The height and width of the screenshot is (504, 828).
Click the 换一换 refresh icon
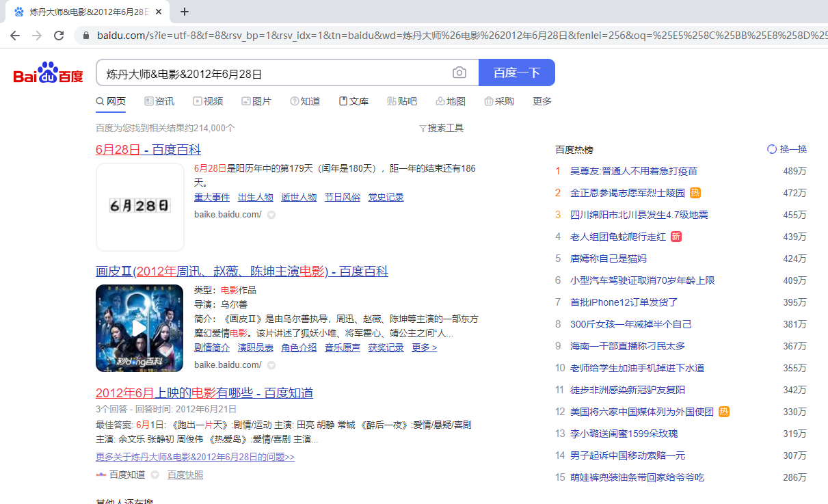tap(772, 149)
